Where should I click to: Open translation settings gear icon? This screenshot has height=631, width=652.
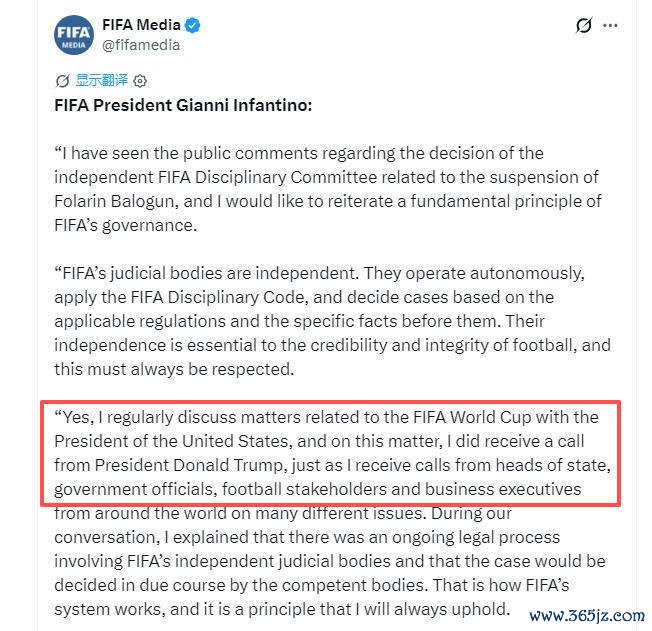click(x=140, y=81)
